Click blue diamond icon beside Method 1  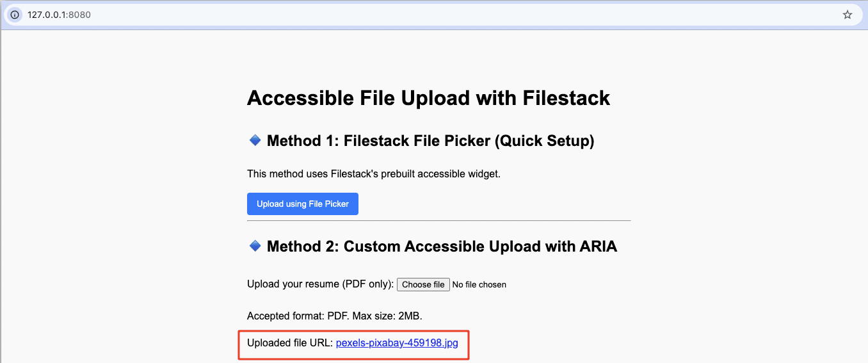coord(255,140)
